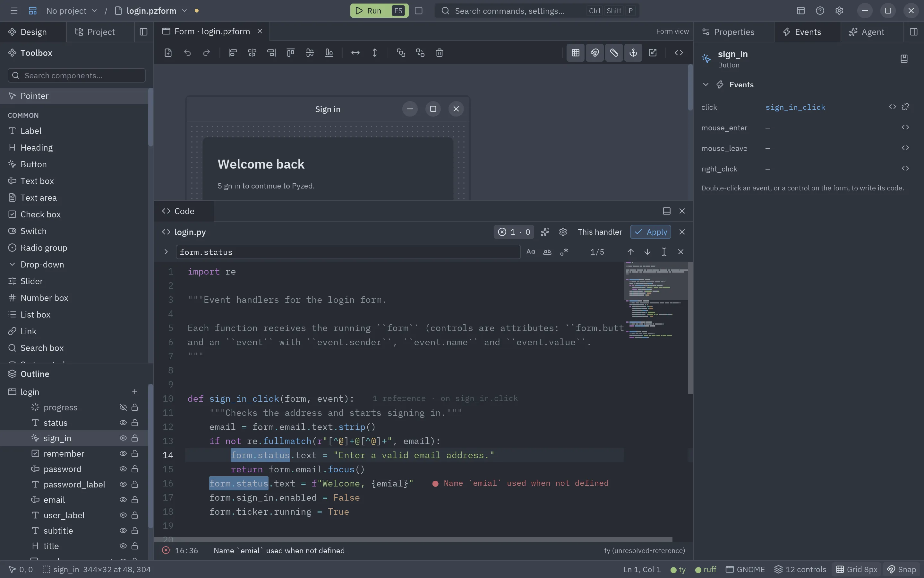Align selected controls to left edges

click(233, 53)
